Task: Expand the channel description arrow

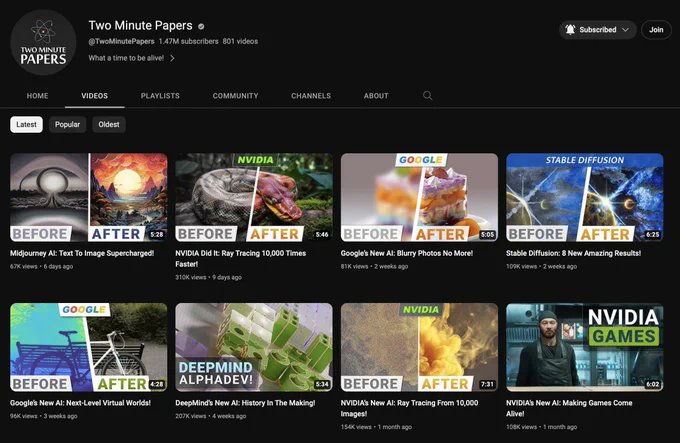Action: click(x=172, y=58)
